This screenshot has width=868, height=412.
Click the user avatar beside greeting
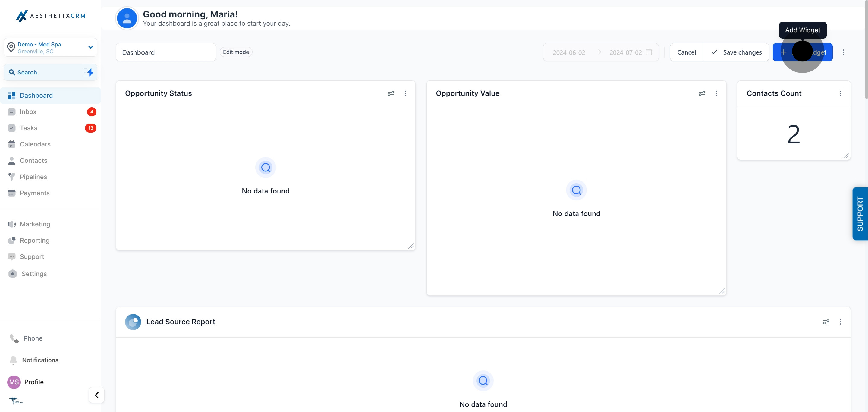pyautogui.click(x=127, y=18)
